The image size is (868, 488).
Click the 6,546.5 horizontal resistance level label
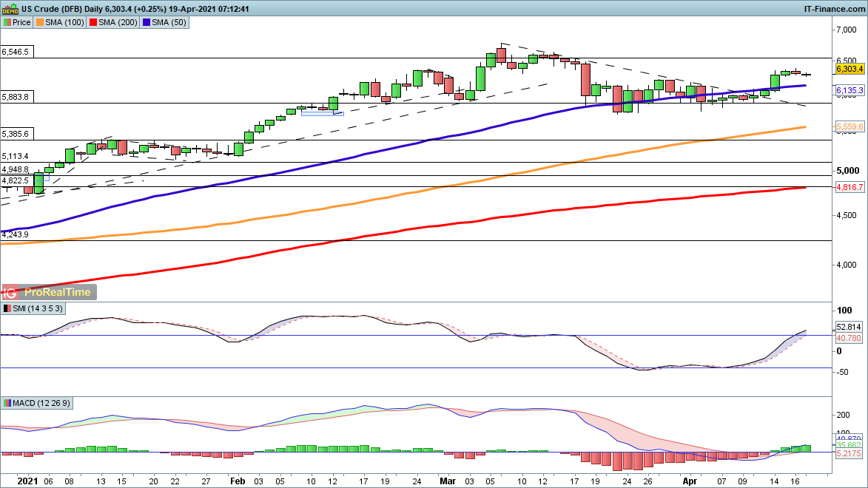[16, 52]
